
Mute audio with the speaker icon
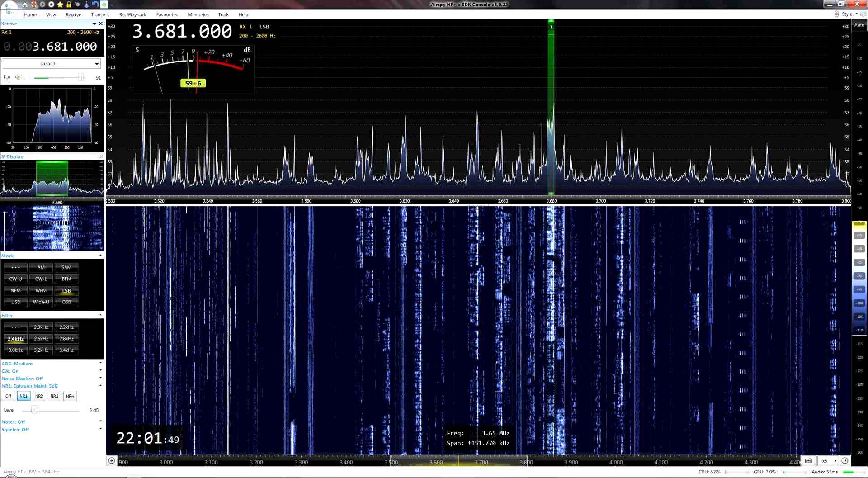click(x=19, y=77)
